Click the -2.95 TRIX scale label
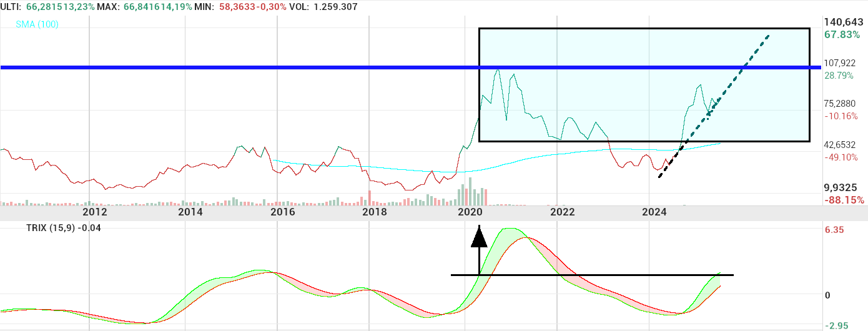Screen dimensions: 868x331 (x=837, y=325)
